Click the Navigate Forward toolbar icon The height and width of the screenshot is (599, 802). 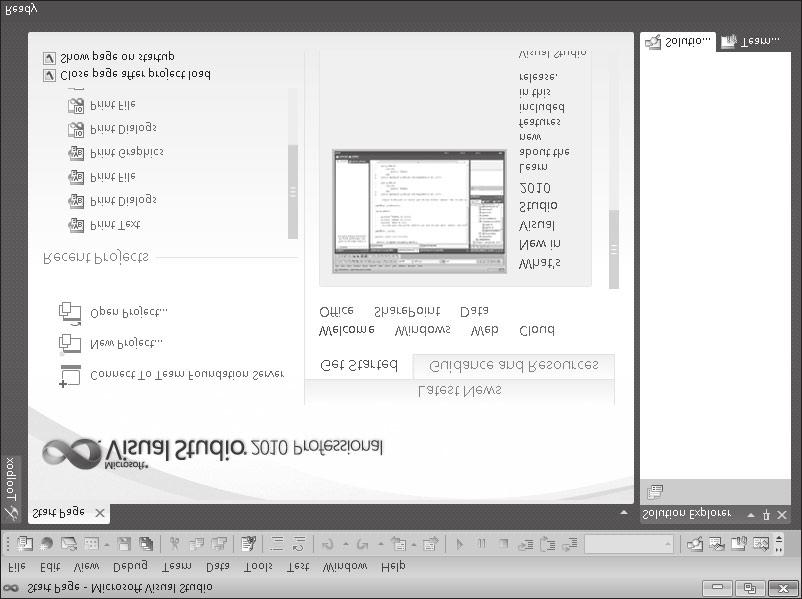[x=430, y=544]
